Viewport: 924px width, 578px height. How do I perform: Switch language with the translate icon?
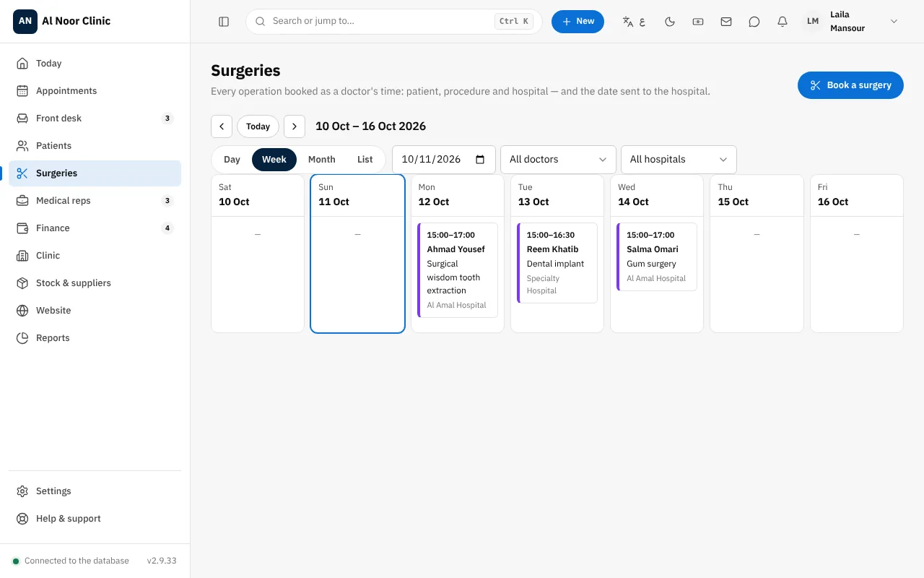634,22
